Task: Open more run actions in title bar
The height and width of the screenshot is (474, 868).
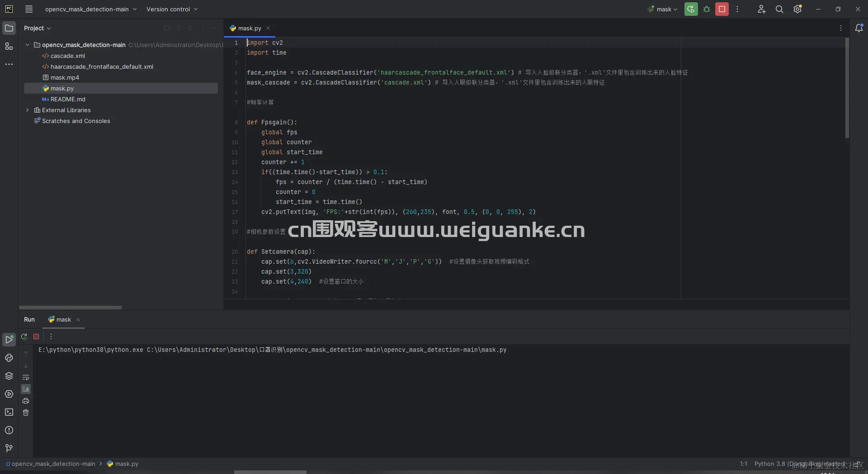Action: (x=737, y=9)
